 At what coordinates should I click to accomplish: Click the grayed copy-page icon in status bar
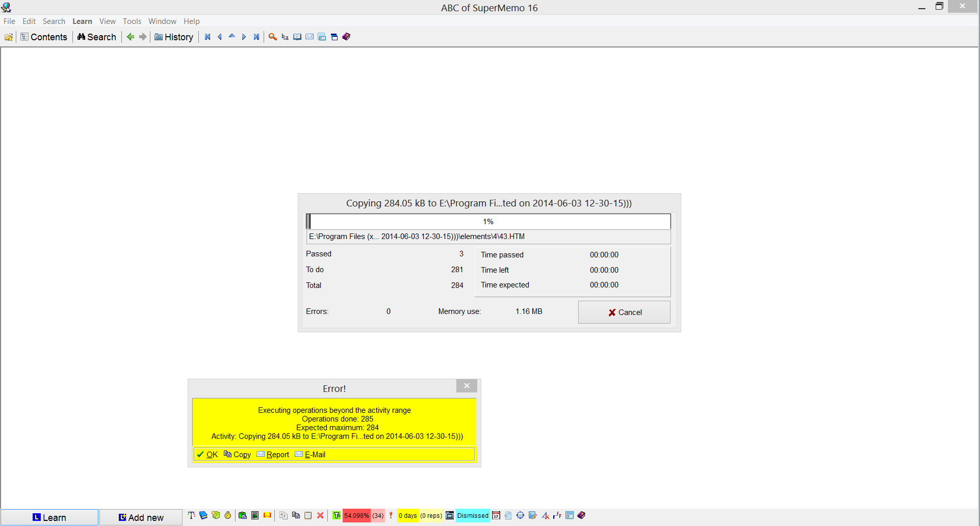tap(283, 515)
